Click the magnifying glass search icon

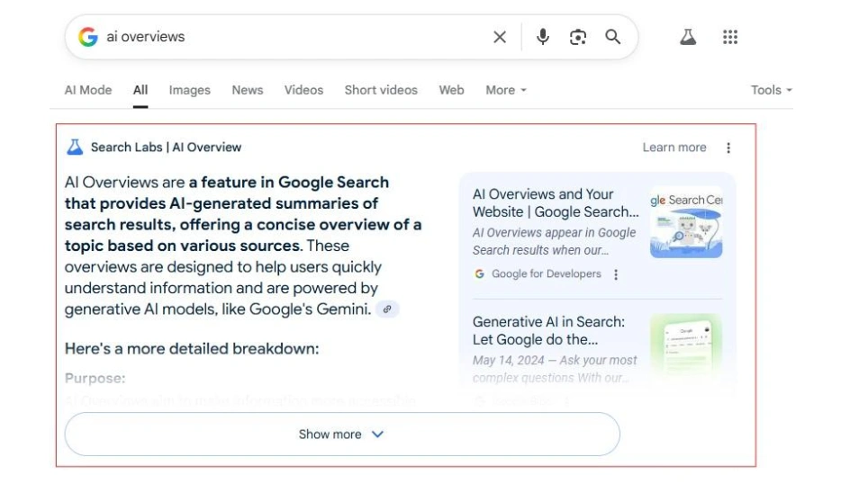[613, 37]
